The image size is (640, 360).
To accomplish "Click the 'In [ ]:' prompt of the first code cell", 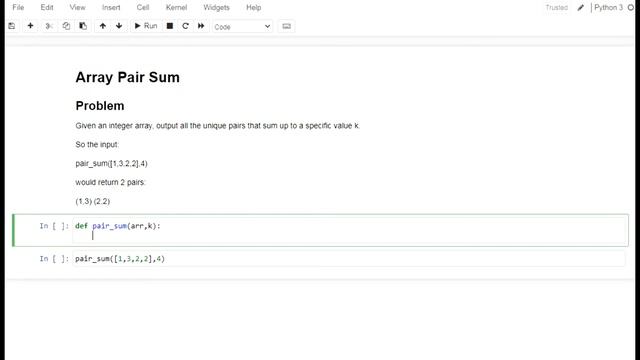I will tap(54, 226).
